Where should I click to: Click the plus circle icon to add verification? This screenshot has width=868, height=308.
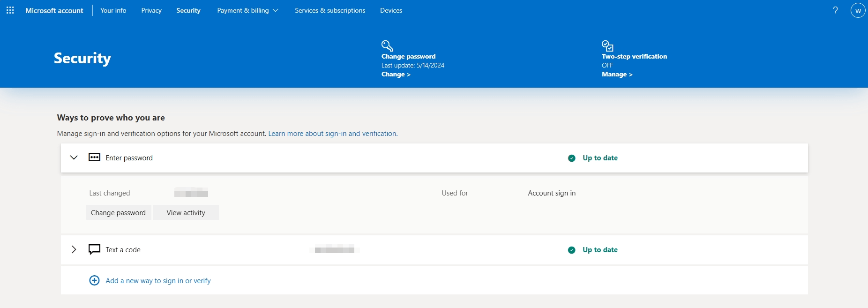click(94, 280)
